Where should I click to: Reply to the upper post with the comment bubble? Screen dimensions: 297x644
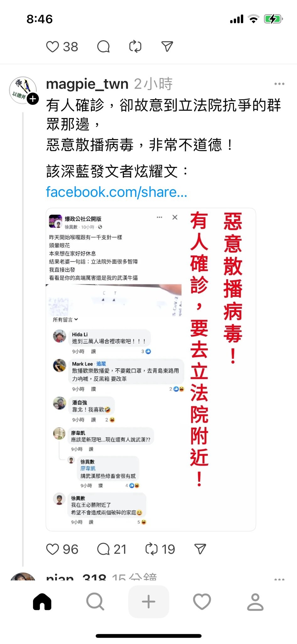pyautogui.click(x=103, y=47)
